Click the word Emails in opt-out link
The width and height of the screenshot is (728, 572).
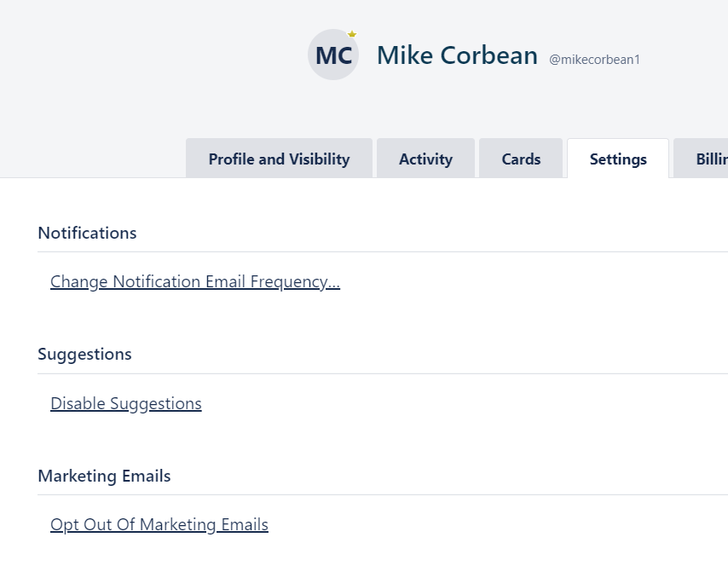245,524
